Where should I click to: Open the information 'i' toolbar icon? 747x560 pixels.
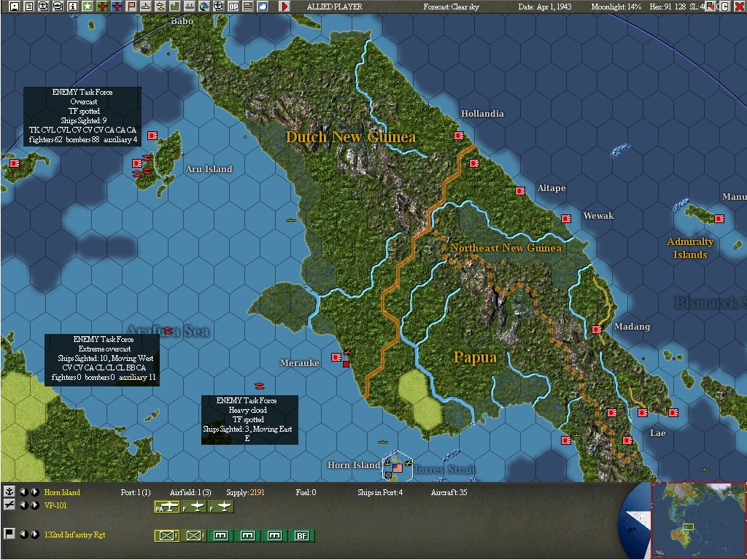coord(73,6)
